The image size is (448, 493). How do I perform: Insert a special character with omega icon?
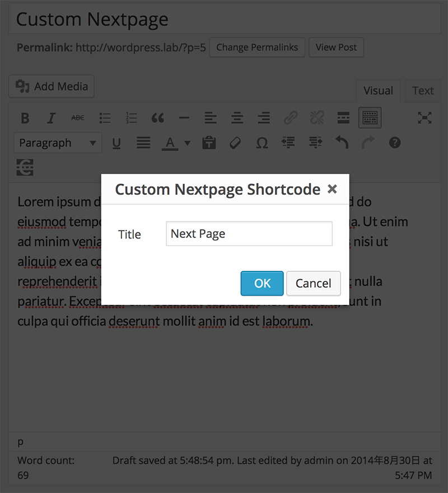262,143
